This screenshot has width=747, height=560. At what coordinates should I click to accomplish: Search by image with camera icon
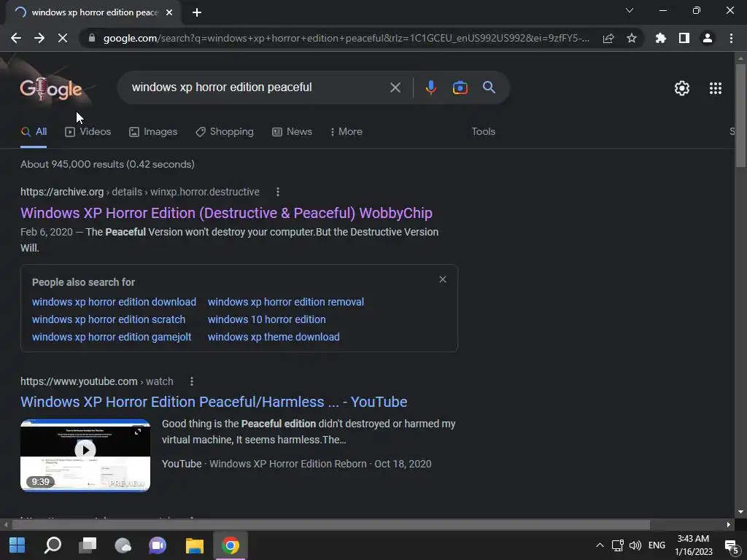pos(460,87)
